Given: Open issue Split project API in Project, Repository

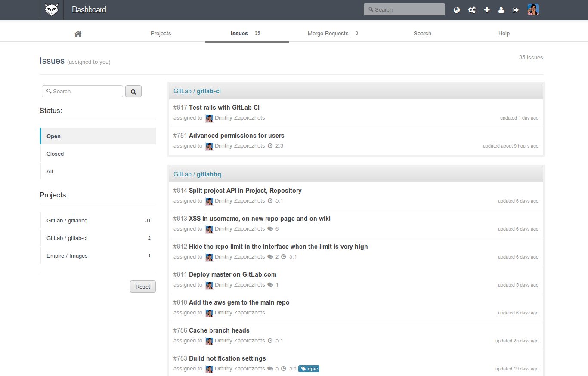Looking at the screenshot, I should click(x=245, y=191).
